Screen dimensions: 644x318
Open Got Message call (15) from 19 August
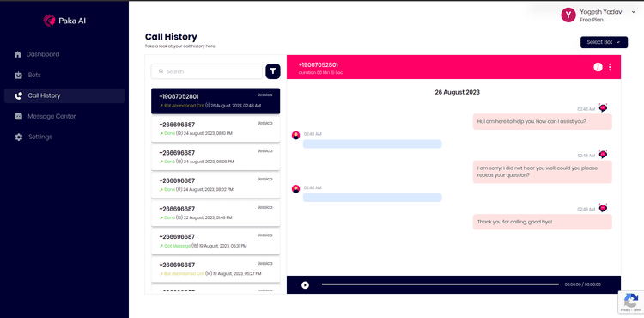[x=216, y=242]
